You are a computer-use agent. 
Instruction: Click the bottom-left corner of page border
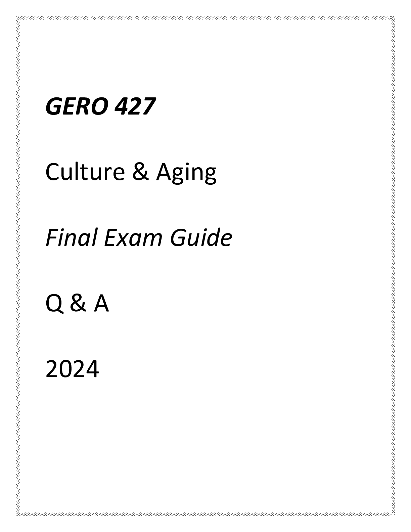(x=18, y=514)
